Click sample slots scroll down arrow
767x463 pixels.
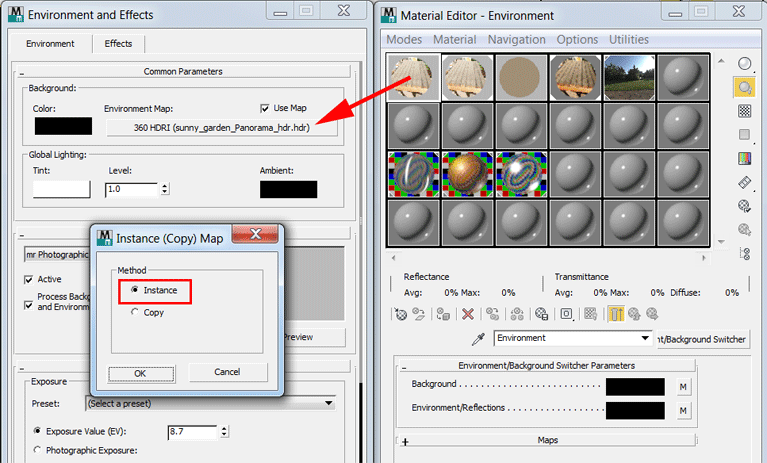(721, 242)
